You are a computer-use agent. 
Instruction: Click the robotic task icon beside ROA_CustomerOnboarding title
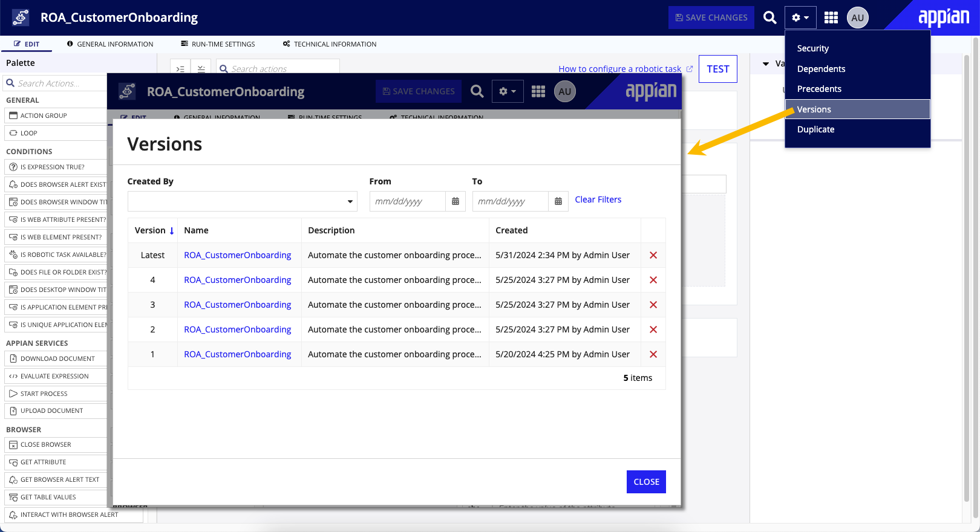point(21,18)
